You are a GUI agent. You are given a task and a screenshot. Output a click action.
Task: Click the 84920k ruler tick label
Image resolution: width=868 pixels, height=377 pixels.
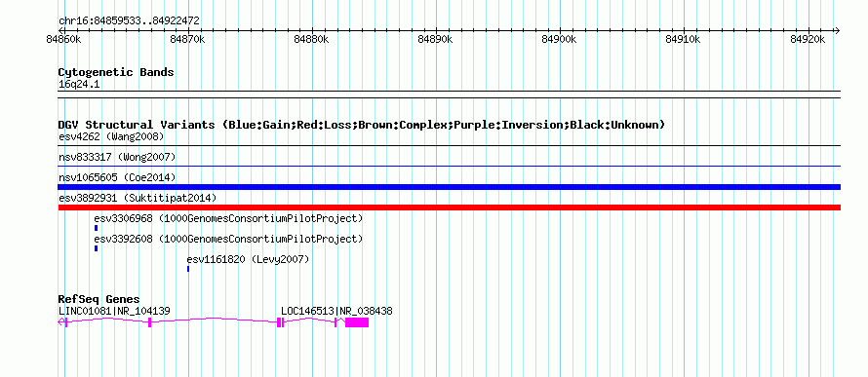tap(809, 39)
